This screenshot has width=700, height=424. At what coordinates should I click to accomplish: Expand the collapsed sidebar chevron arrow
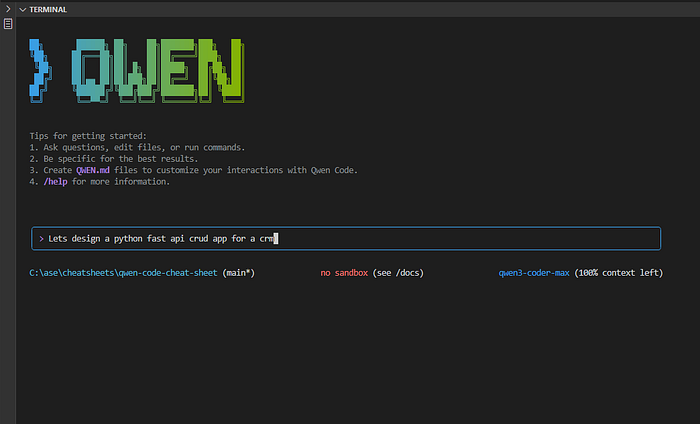(x=8, y=9)
